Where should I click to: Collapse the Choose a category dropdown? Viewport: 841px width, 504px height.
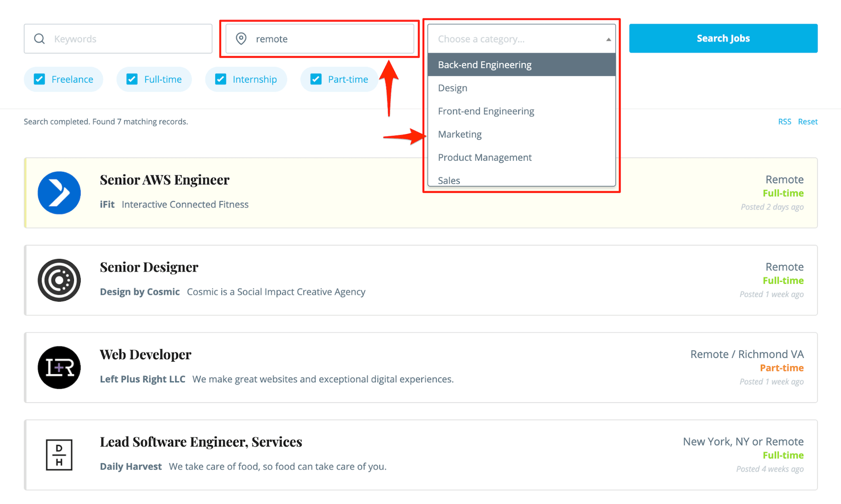[608, 39]
